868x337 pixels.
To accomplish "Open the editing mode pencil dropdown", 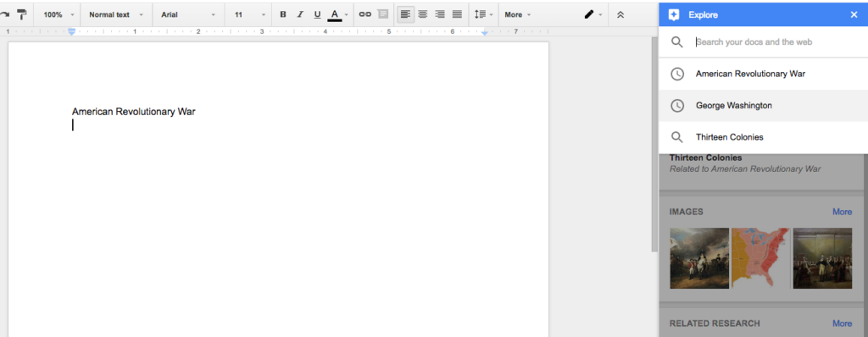I will tap(593, 14).
